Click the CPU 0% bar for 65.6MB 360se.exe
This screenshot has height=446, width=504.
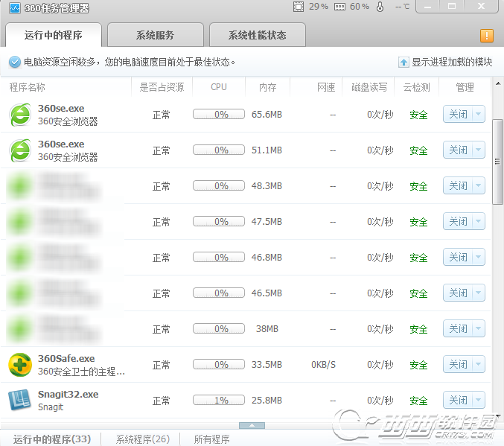[219, 115]
